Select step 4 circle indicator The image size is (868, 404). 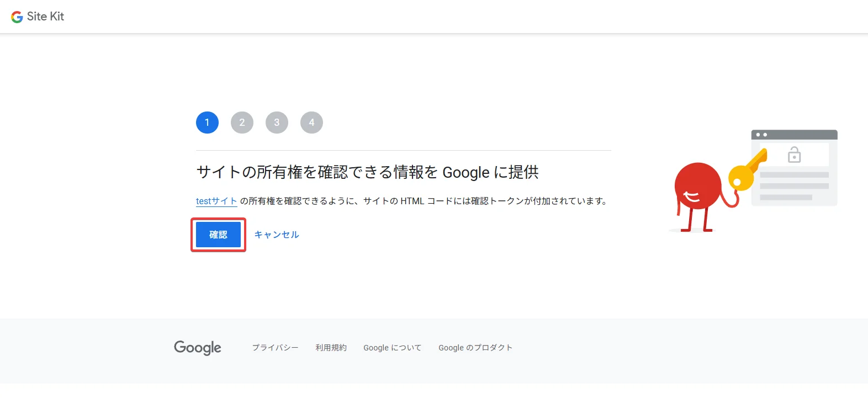tap(311, 123)
